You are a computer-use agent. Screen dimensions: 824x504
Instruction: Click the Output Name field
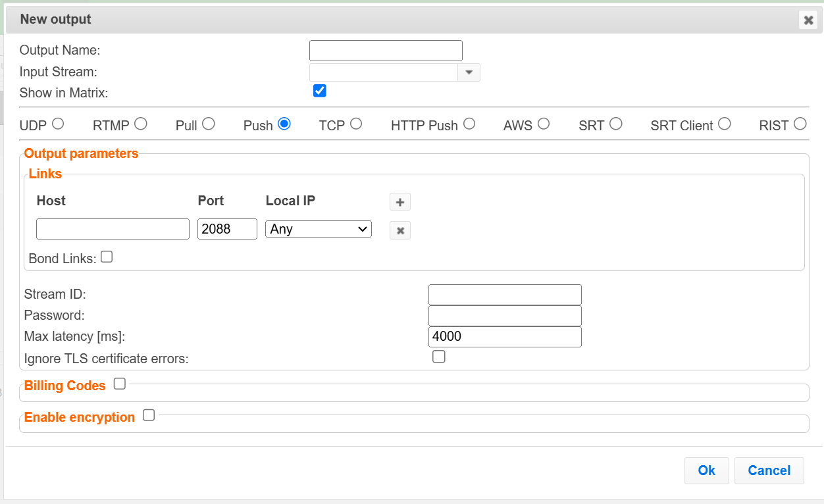(385, 50)
